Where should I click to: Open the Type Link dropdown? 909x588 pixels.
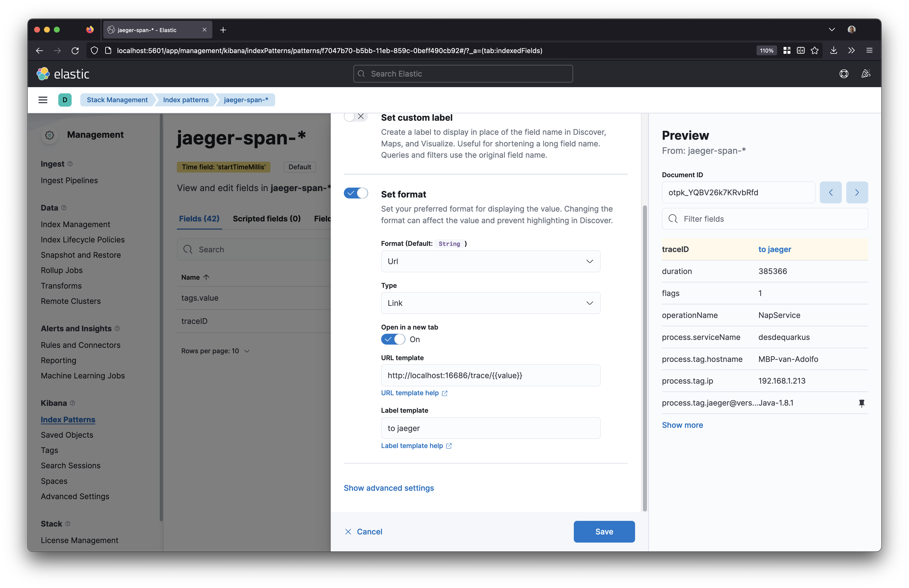click(x=490, y=303)
